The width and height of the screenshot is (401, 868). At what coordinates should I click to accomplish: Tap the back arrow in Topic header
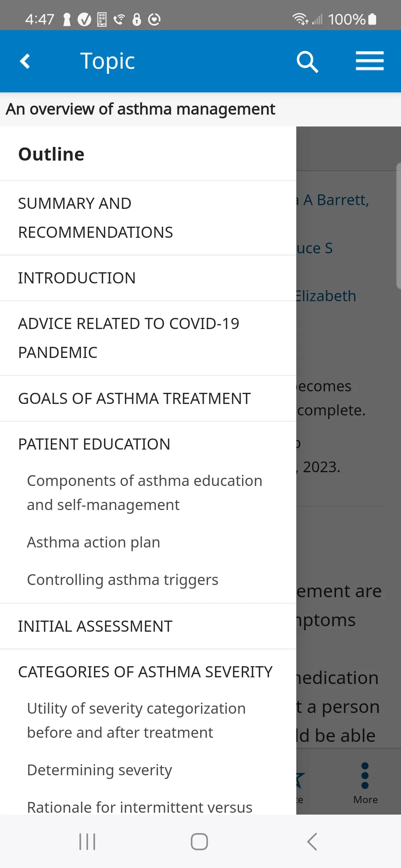[x=25, y=61]
